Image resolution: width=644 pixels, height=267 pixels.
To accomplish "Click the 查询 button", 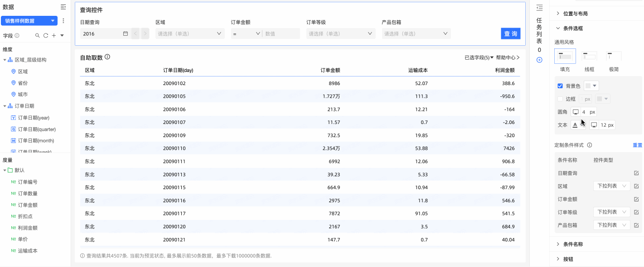I will pyautogui.click(x=511, y=33).
